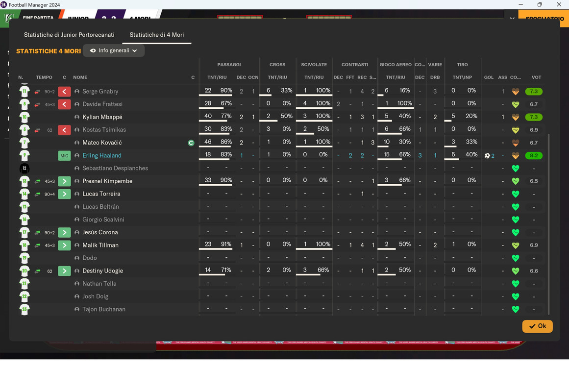Click Jesús Corona's green substituted-on arrow
This screenshot has width=569, height=392.
[x=64, y=232]
